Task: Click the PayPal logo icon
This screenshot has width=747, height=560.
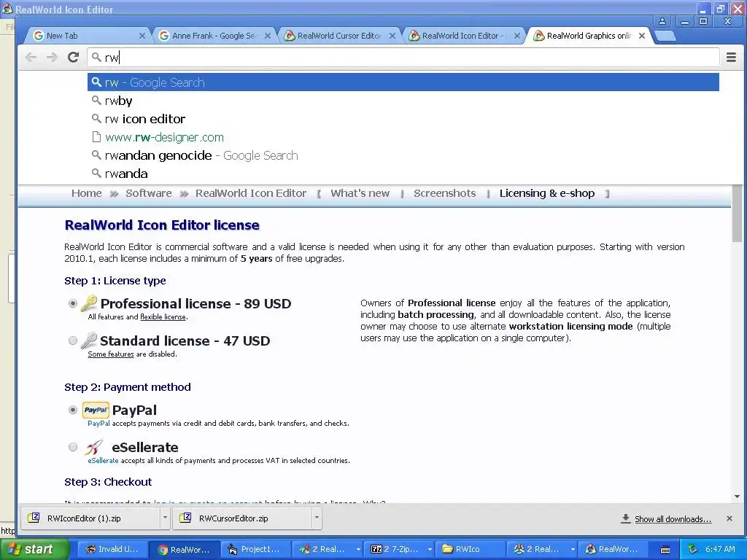Action: pos(96,410)
